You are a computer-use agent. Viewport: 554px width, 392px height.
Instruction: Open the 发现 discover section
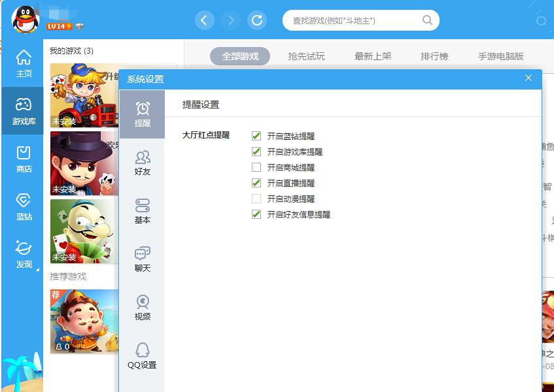(x=24, y=255)
